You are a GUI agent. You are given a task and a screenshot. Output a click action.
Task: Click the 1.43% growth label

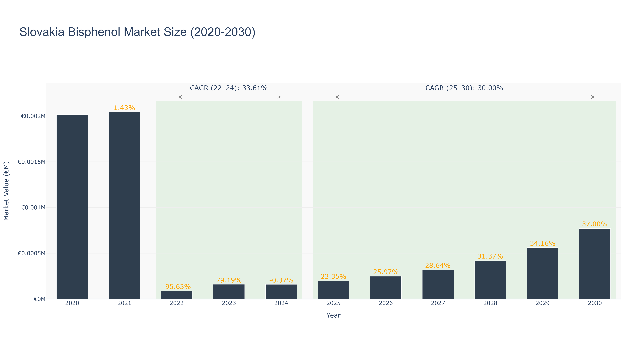(124, 108)
